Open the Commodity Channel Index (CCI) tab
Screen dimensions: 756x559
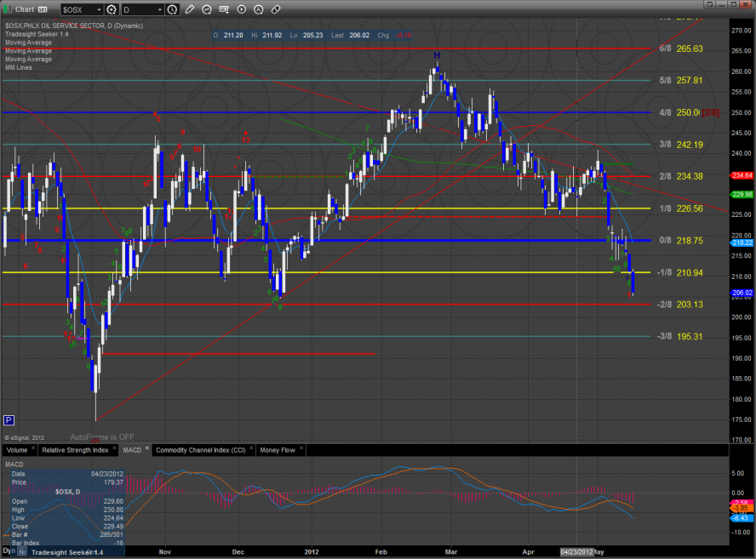[200, 449]
